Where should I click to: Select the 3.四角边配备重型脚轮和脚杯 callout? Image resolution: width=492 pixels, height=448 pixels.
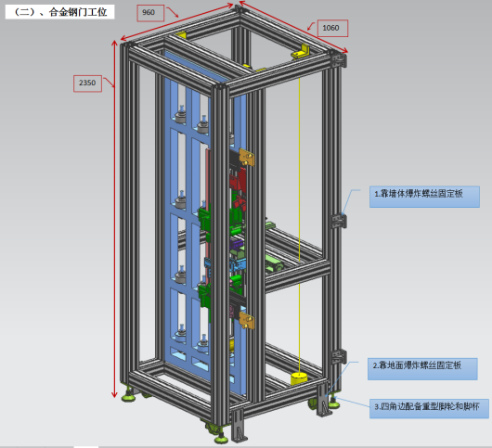pos(429,408)
